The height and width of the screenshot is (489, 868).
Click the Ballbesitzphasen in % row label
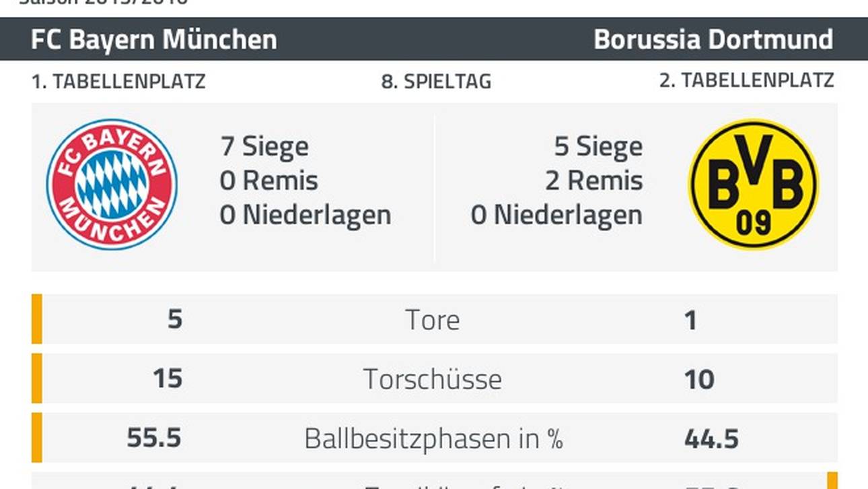(x=433, y=438)
